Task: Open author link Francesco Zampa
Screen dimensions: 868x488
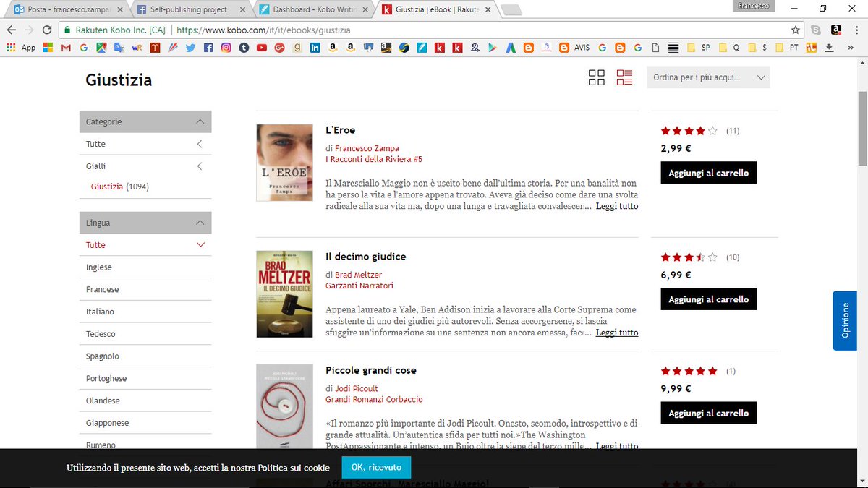Action: 367,148
